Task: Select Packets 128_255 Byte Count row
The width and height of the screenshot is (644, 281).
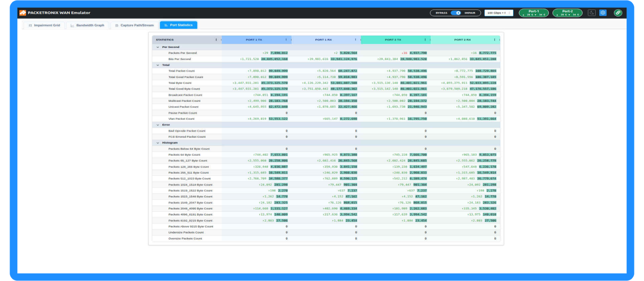Action: click(x=189, y=167)
